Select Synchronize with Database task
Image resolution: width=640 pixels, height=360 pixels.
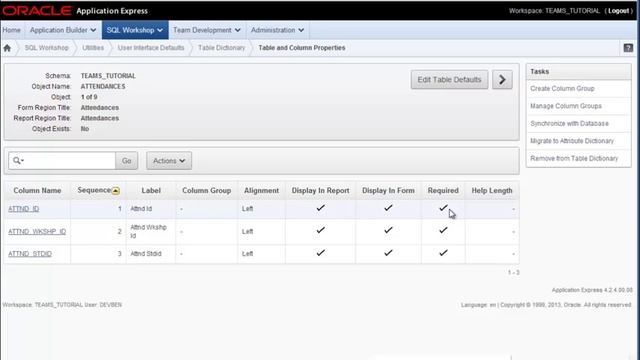[x=569, y=123]
